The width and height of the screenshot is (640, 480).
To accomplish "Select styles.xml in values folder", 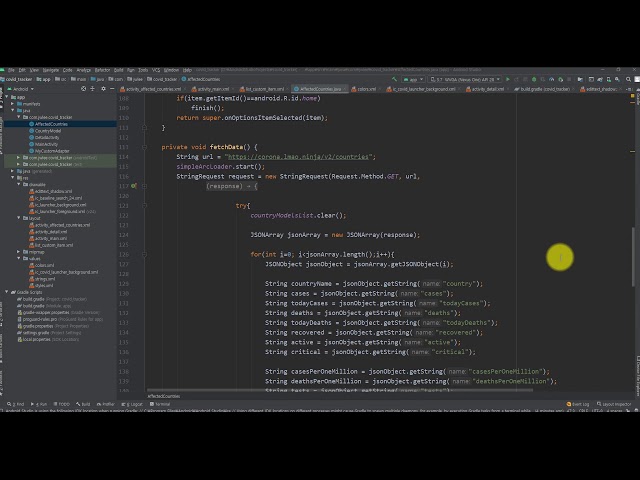I will point(44,285).
